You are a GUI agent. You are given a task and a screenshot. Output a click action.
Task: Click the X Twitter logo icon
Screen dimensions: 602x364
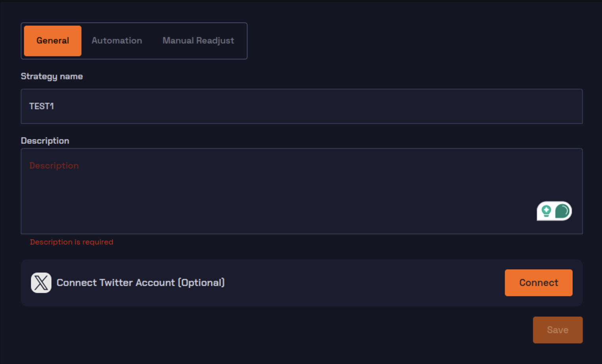click(x=41, y=283)
